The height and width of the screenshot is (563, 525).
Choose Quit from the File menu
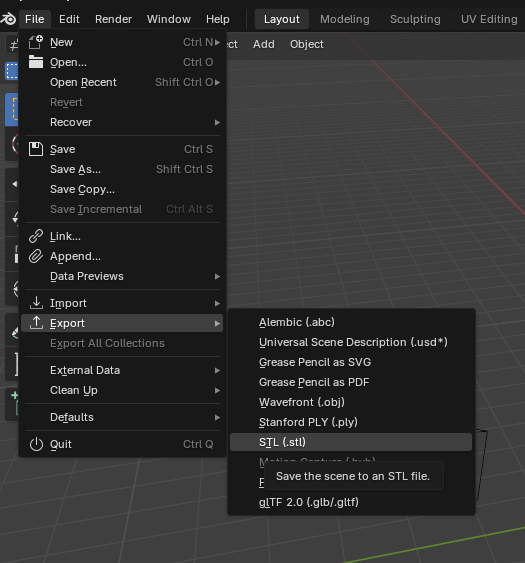pos(122,444)
